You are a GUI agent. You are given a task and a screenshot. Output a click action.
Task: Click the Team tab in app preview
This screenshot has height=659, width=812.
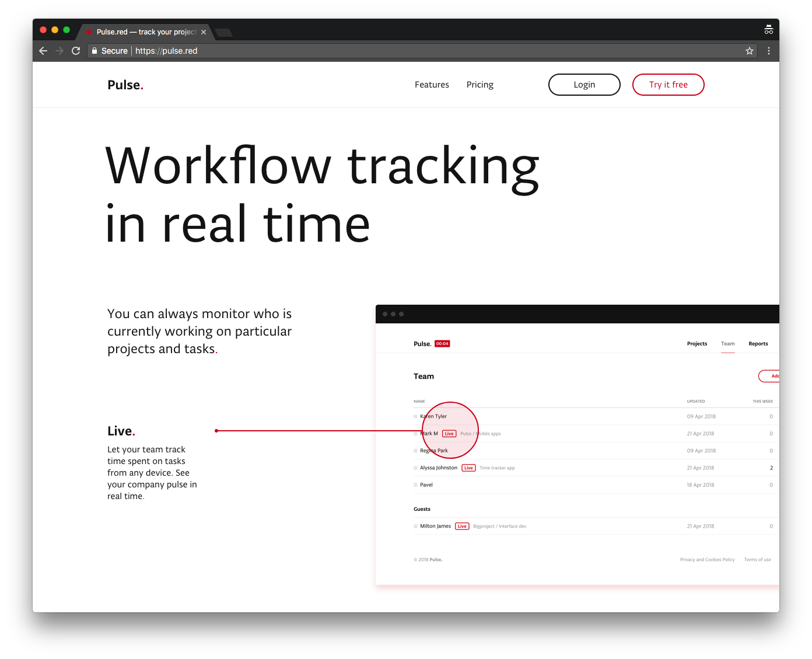pos(727,344)
